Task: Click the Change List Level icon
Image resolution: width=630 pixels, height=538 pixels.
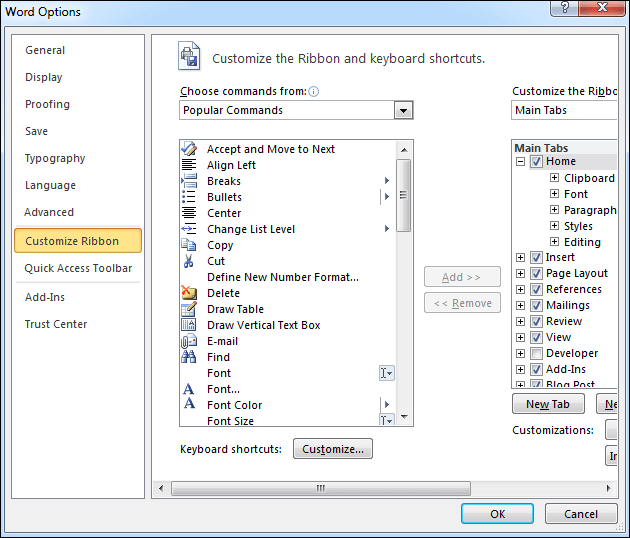Action: (189, 229)
